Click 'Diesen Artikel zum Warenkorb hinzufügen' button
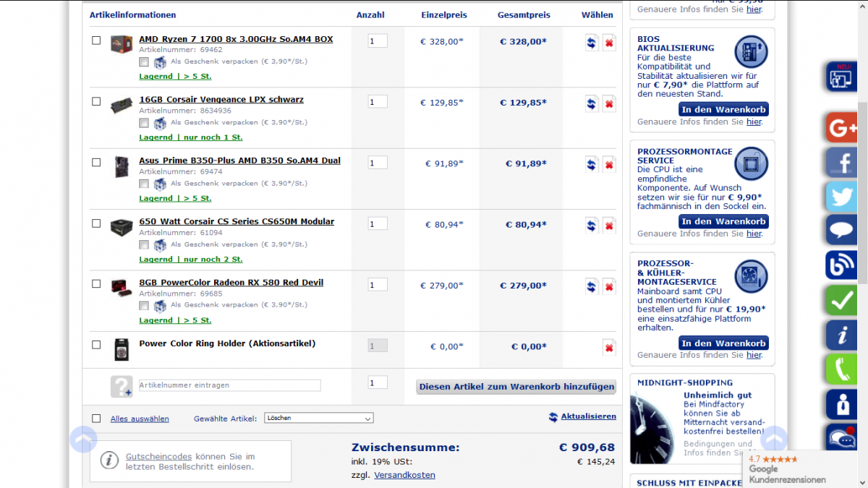The width and height of the screenshot is (868, 488). click(516, 387)
